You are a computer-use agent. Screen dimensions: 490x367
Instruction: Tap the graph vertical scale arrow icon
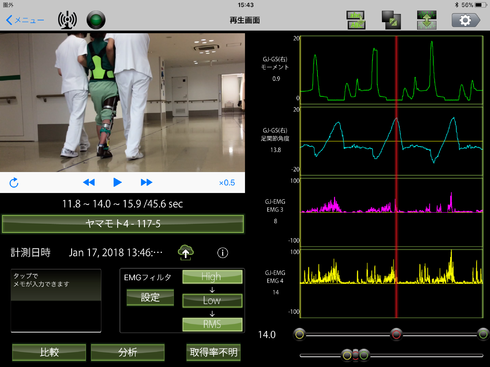pos(426,20)
